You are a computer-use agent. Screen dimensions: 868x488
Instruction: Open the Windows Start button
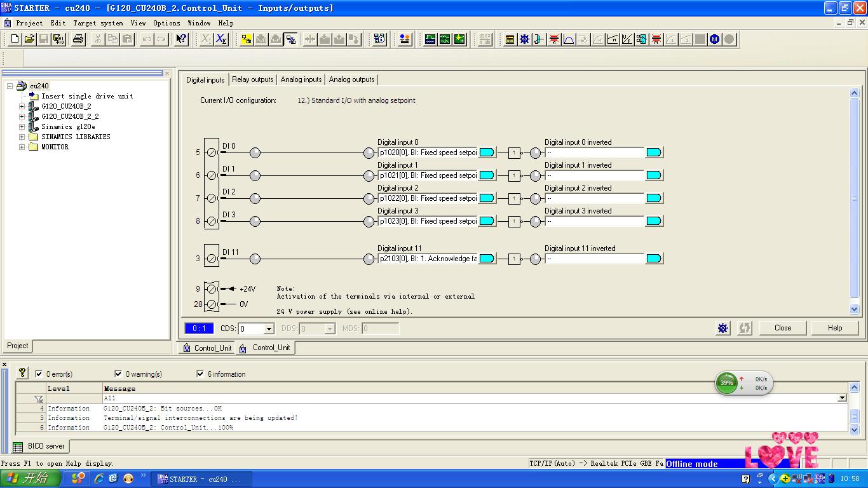pyautogui.click(x=31, y=478)
